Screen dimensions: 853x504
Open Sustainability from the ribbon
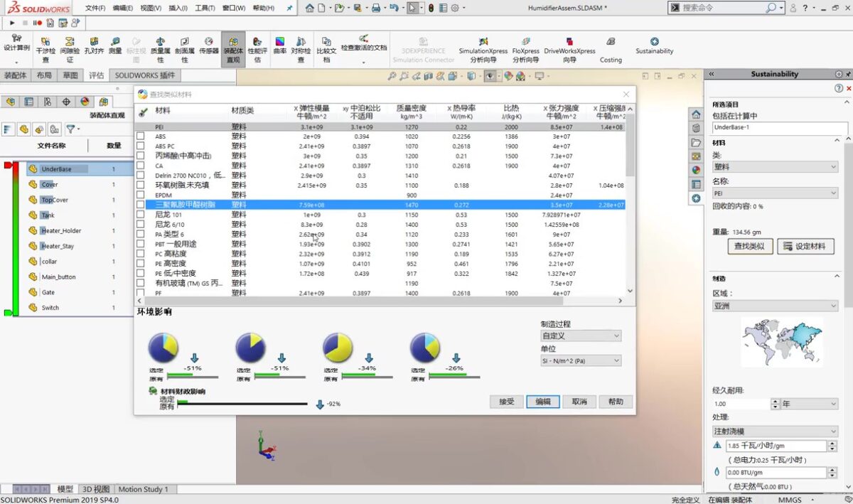(655, 46)
